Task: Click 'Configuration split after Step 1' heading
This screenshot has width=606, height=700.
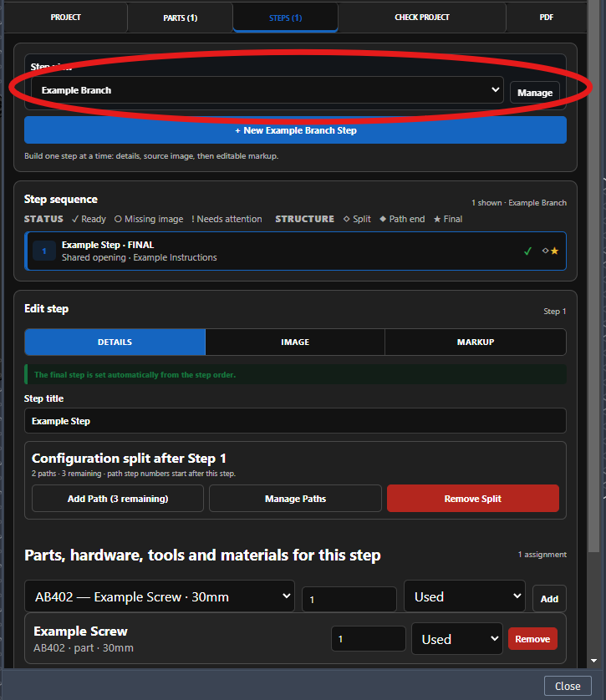Action: [129, 458]
